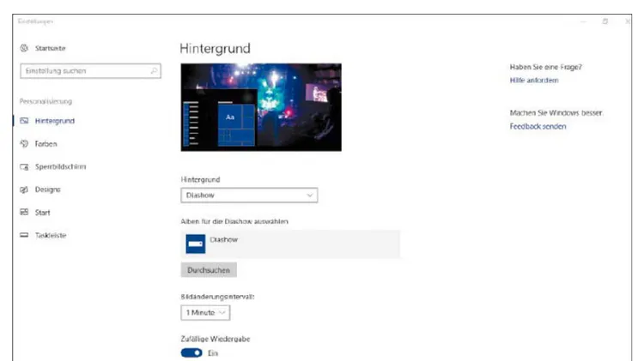Go to Hintergrund sidebar entry
Screen dimensions: 644x361
tap(55, 121)
